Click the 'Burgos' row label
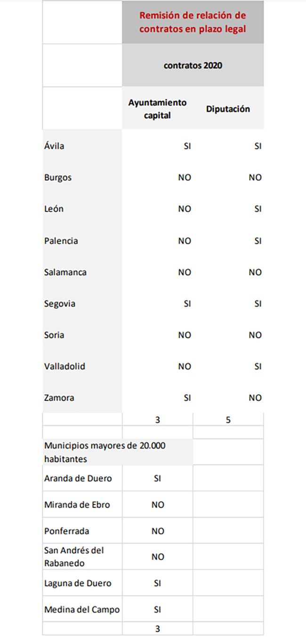 pyautogui.click(x=58, y=177)
